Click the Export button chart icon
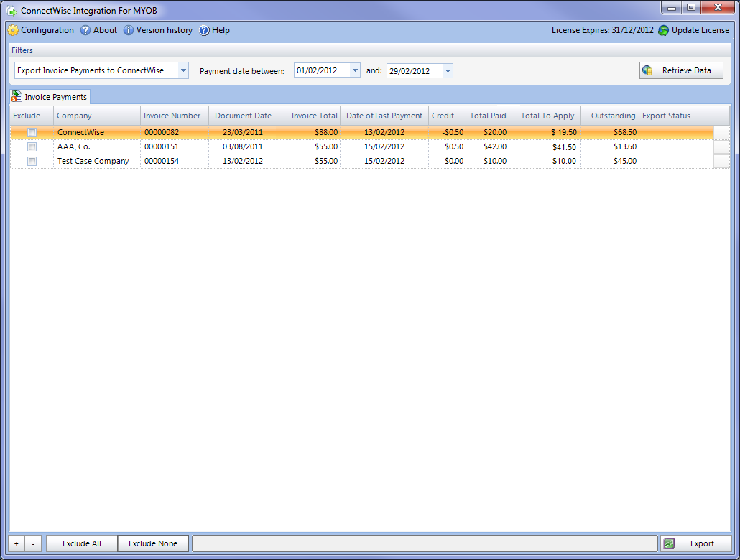Image resolution: width=740 pixels, height=560 pixels. pyautogui.click(x=669, y=543)
